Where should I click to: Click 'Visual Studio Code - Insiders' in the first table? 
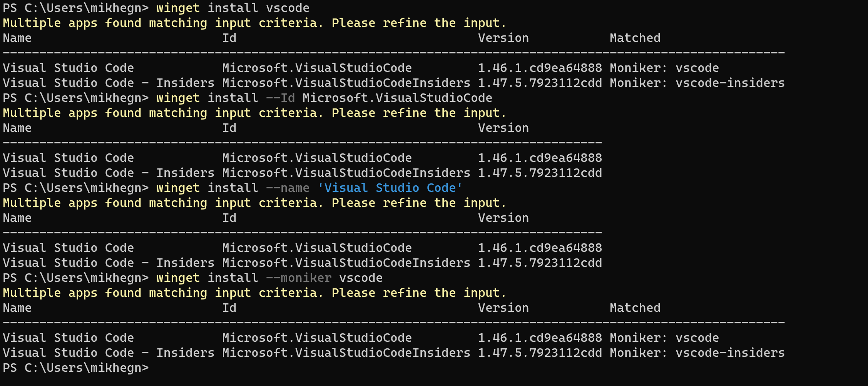pos(109,83)
